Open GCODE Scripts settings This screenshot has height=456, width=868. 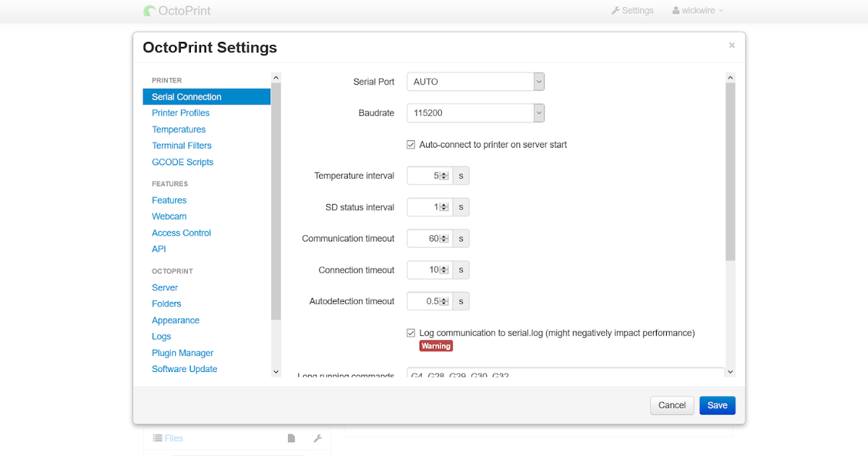[182, 162]
